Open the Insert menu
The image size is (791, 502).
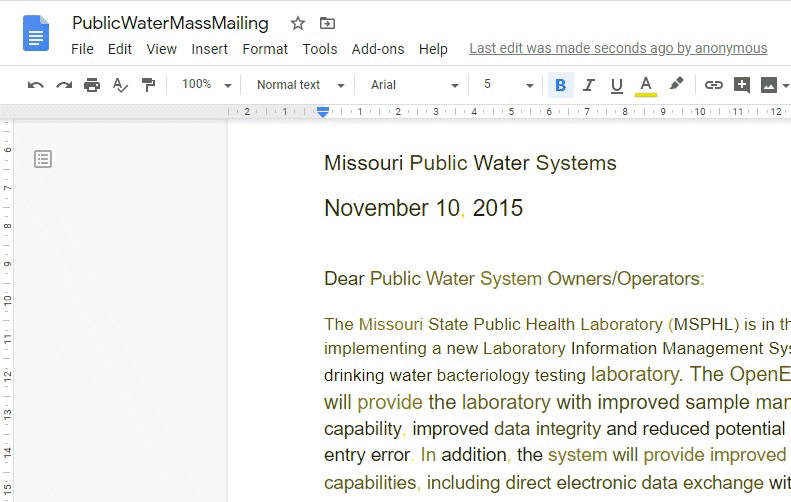tap(209, 49)
